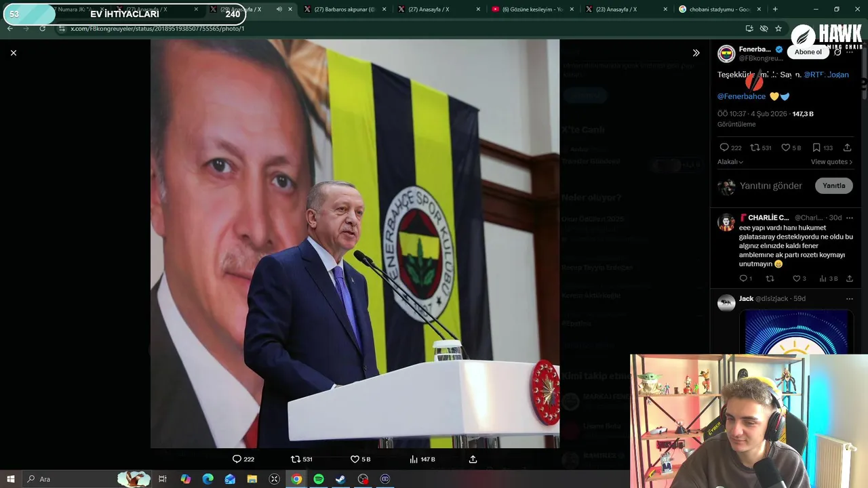Click the Abone ol subscribe button
This screenshot has height=488, width=868.
click(x=808, y=52)
